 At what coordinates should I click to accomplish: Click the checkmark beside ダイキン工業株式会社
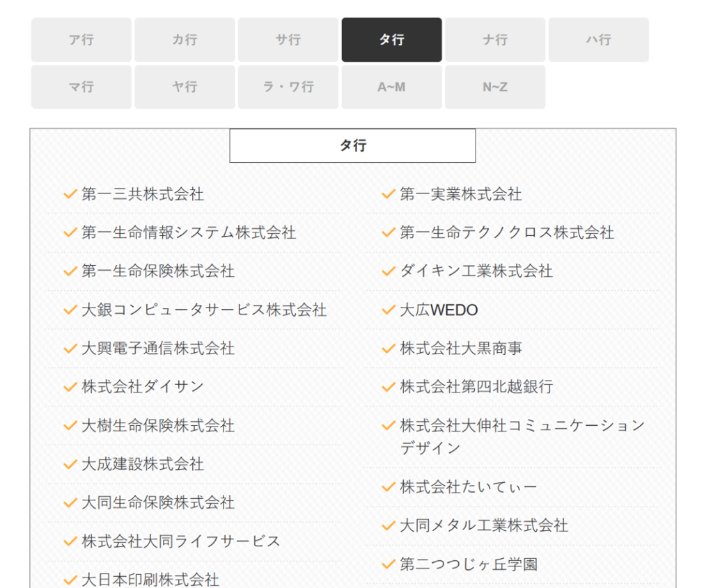388,271
